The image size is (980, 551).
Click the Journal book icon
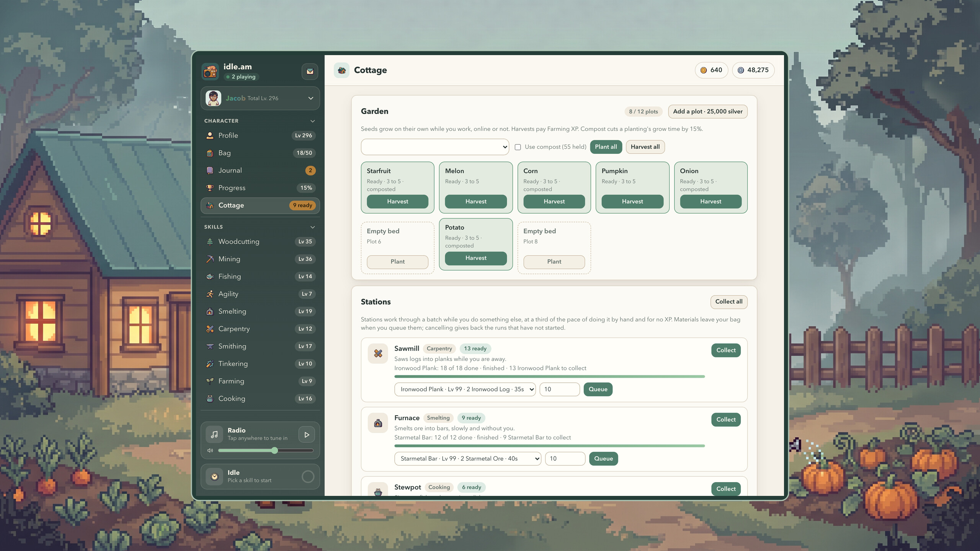(210, 170)
